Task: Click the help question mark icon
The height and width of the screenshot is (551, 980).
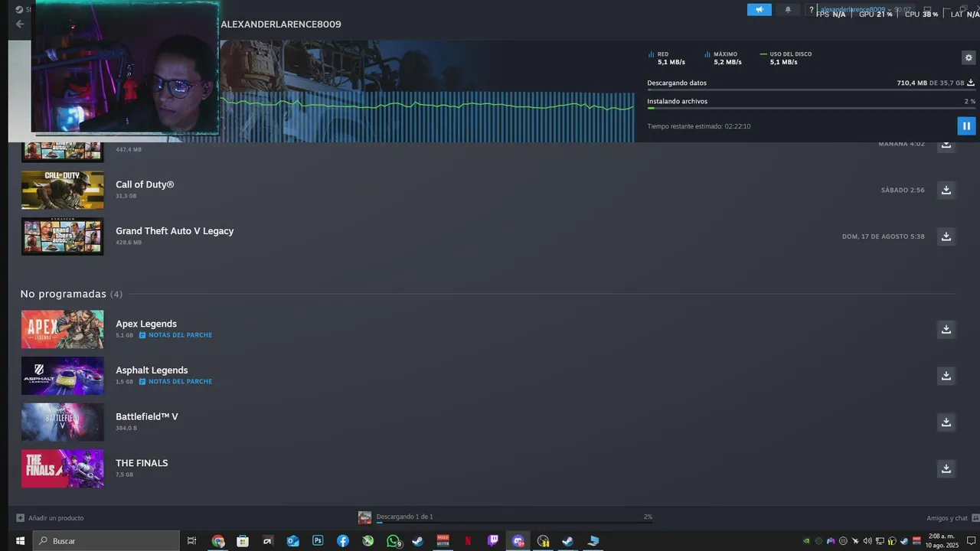Action: click(811, 10)
